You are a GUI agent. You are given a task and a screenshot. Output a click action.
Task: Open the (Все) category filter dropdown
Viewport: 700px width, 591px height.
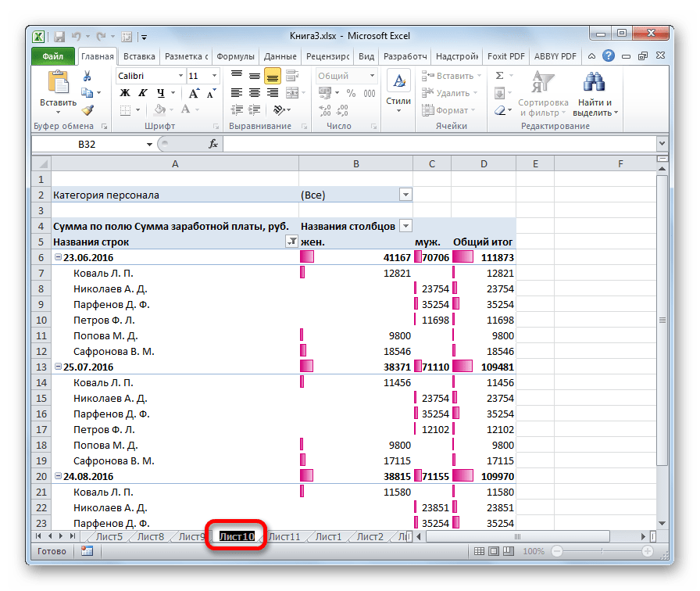(x=405, y=195)
